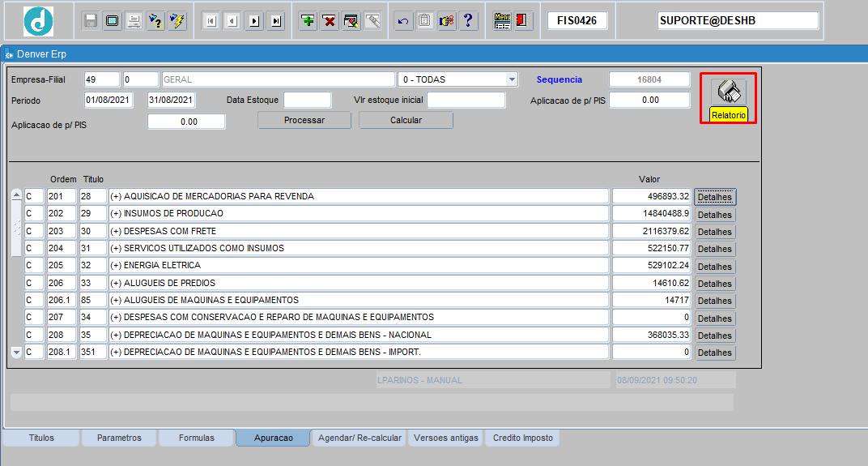
Task: Click the Vlr estoque inicial field
Action: coord(466,100)
